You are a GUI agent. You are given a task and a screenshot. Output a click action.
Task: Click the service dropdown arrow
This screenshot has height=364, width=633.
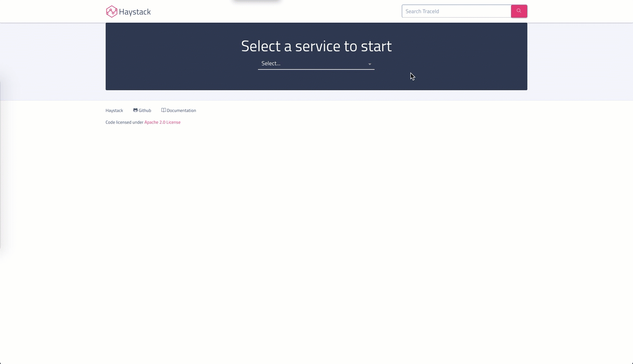pyautogui.click(x=370, y=64)
